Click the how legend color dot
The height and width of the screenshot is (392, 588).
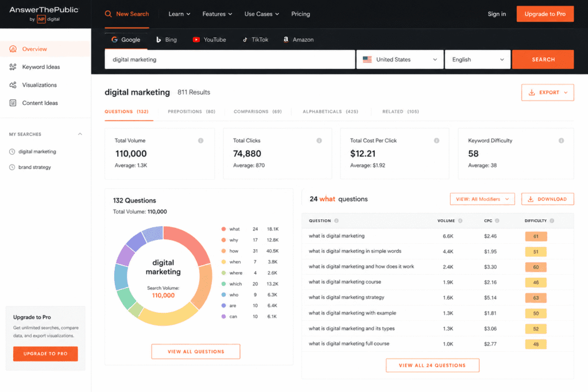[x=223, y=251]
